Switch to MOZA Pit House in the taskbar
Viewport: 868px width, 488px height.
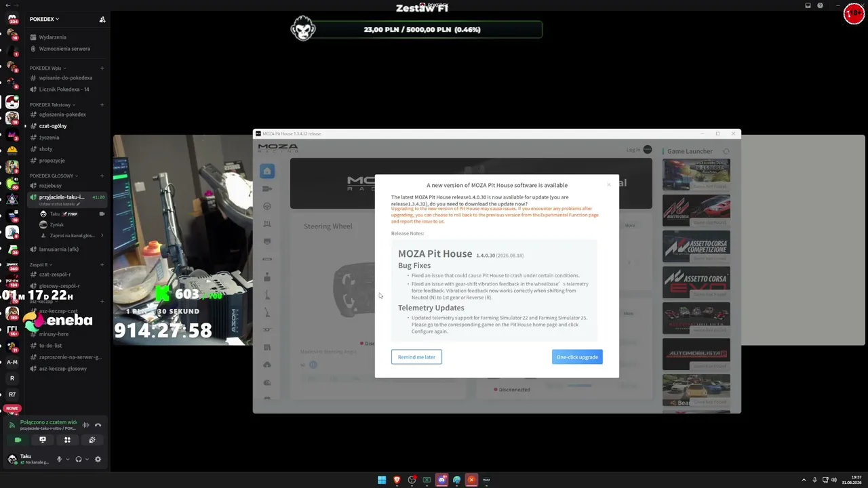click(486, 480)
